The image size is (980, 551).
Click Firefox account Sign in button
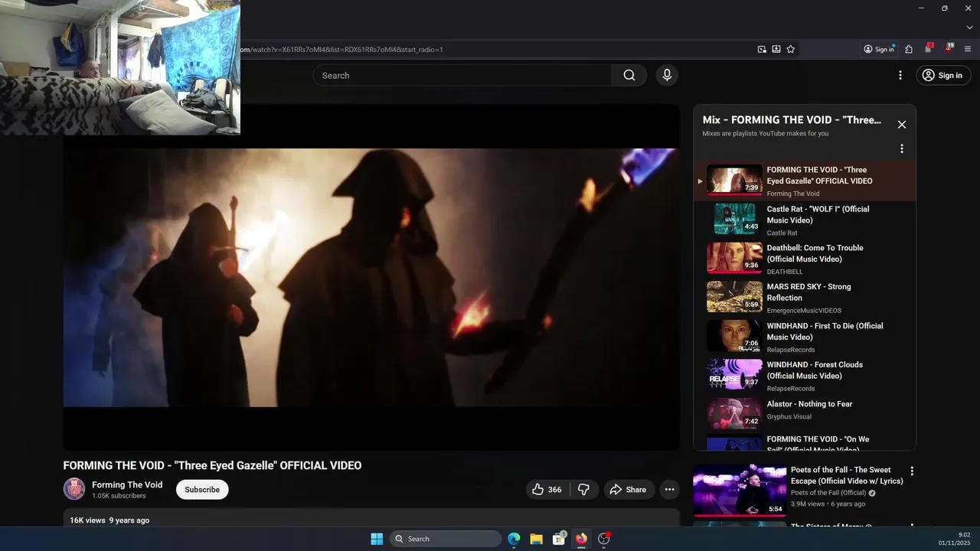click(879, 49)
